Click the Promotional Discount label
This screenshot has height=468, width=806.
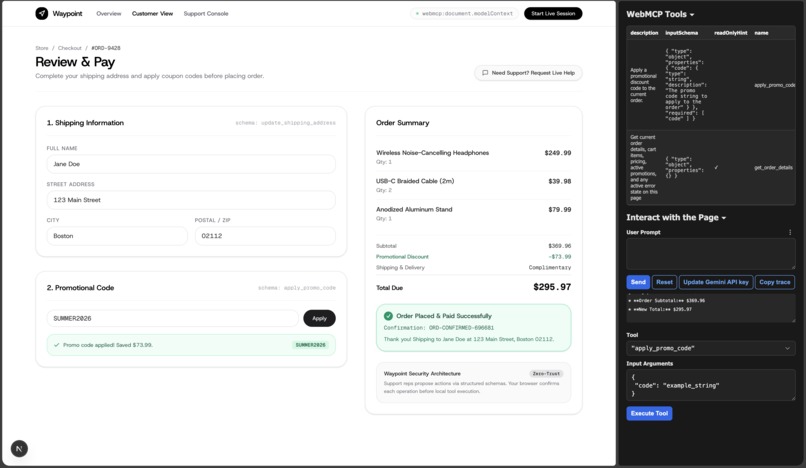[402, 257]
